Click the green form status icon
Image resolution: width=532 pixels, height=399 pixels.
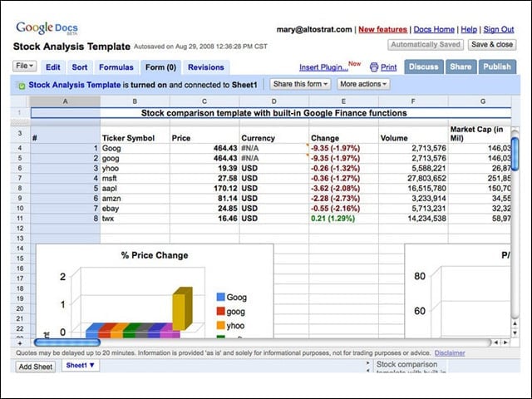coord(22,86)
